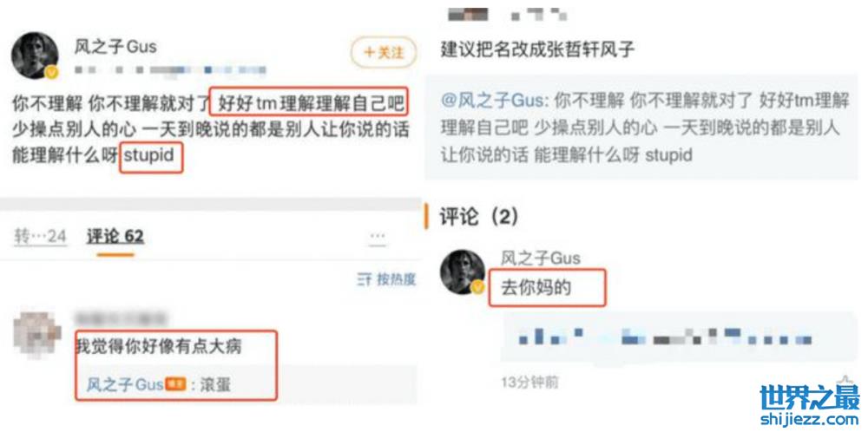Screen dimensions: 868x432
Task: Click the sort icon beside 按热度
Action: pos(364,280)
